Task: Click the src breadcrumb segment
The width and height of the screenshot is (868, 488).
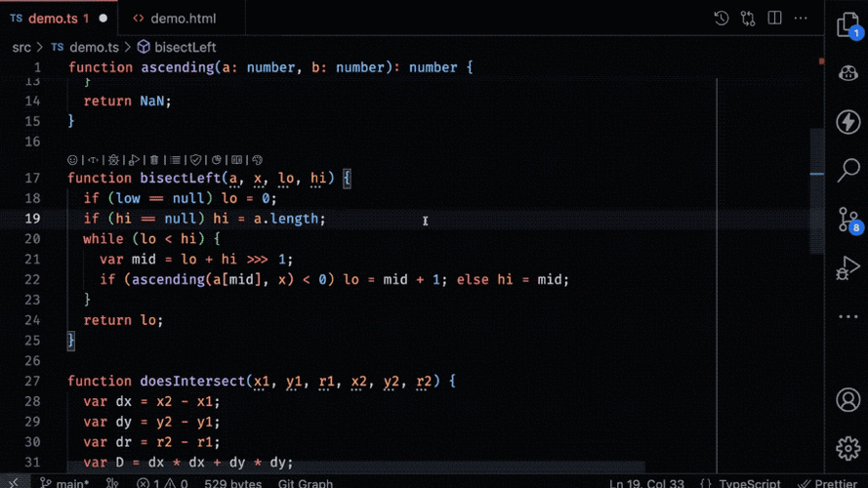Action: click(21, 48)
